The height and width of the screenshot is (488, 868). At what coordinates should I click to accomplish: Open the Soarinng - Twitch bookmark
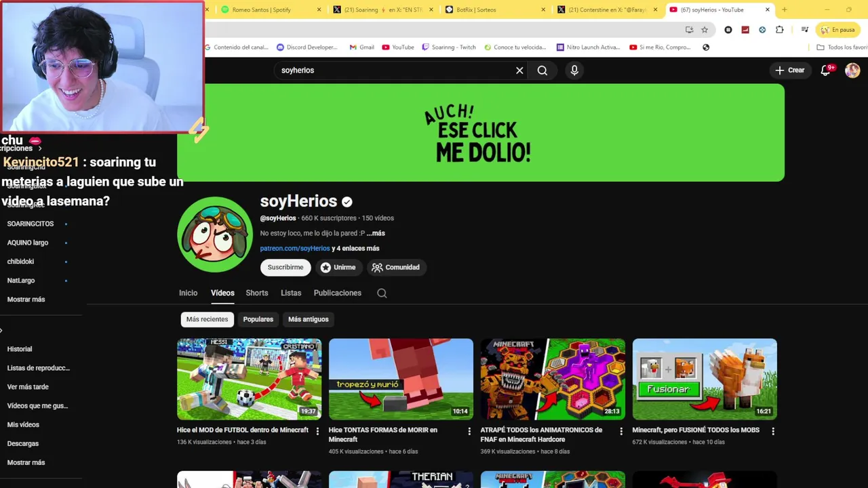(449, 47)
